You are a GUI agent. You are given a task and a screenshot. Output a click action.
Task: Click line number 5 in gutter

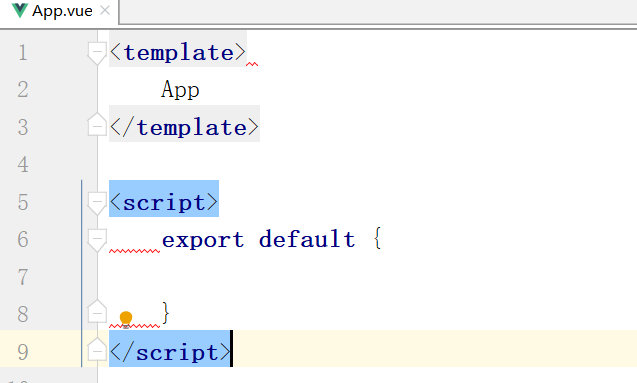coord(23,202)
